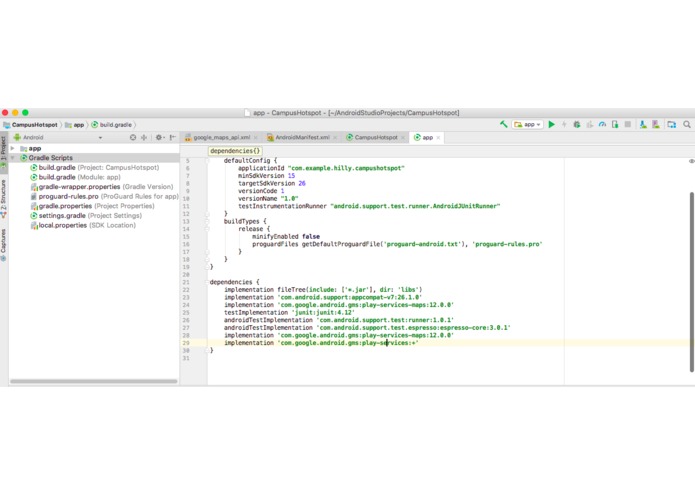This screenshot has height=494, width=695.
Task: Toggle the 1: Project side tool window
Action: click(x=4, y=151)
